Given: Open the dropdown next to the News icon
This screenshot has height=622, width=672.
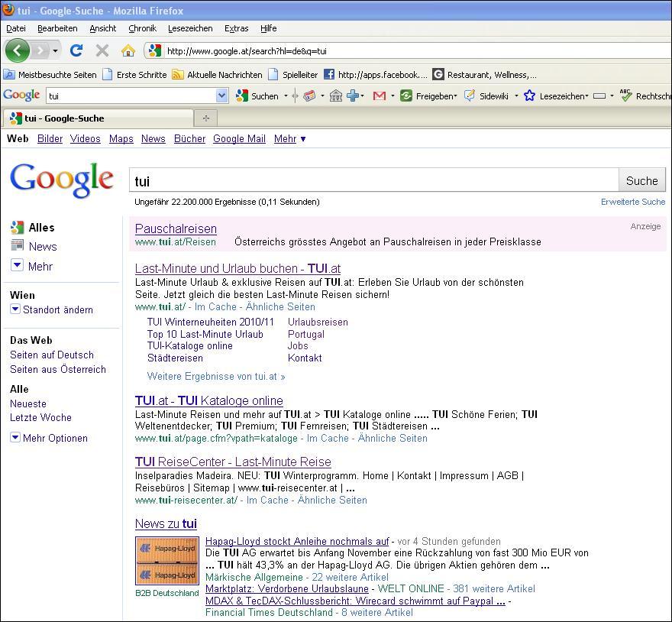Looking at the screenshot, I should click(x=322, y=96).
